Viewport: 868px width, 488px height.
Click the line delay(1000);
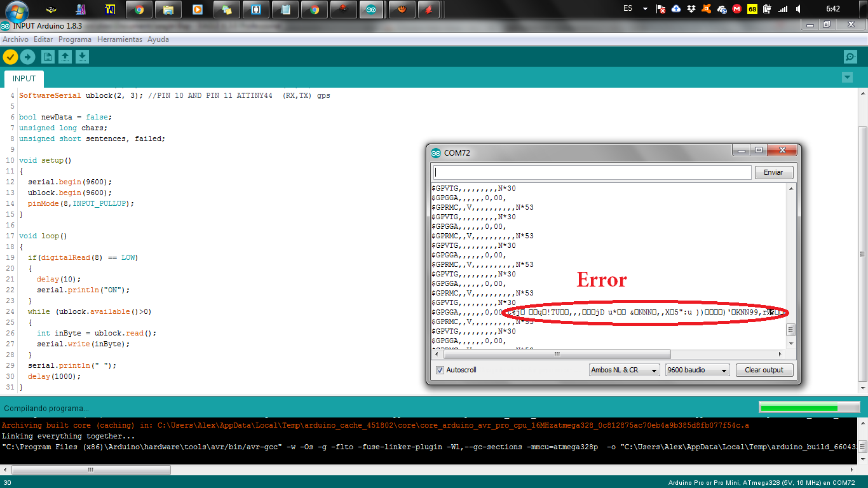[54, 376]
